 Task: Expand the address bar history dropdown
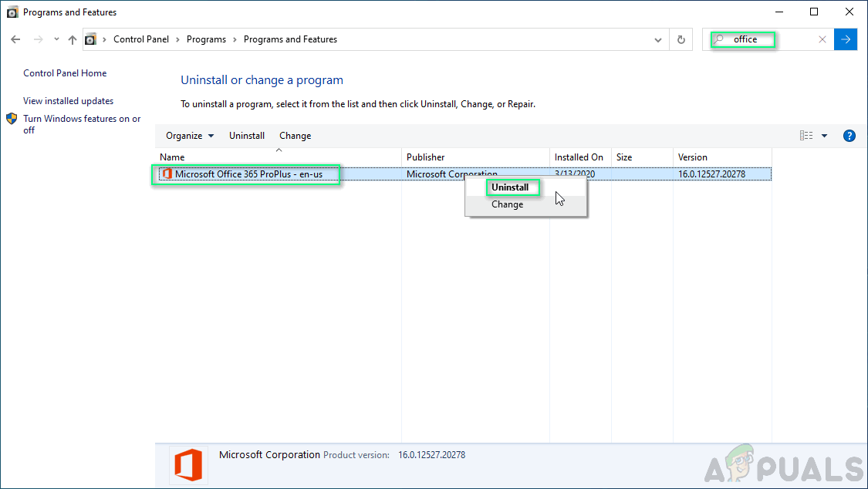click(658, 40)
